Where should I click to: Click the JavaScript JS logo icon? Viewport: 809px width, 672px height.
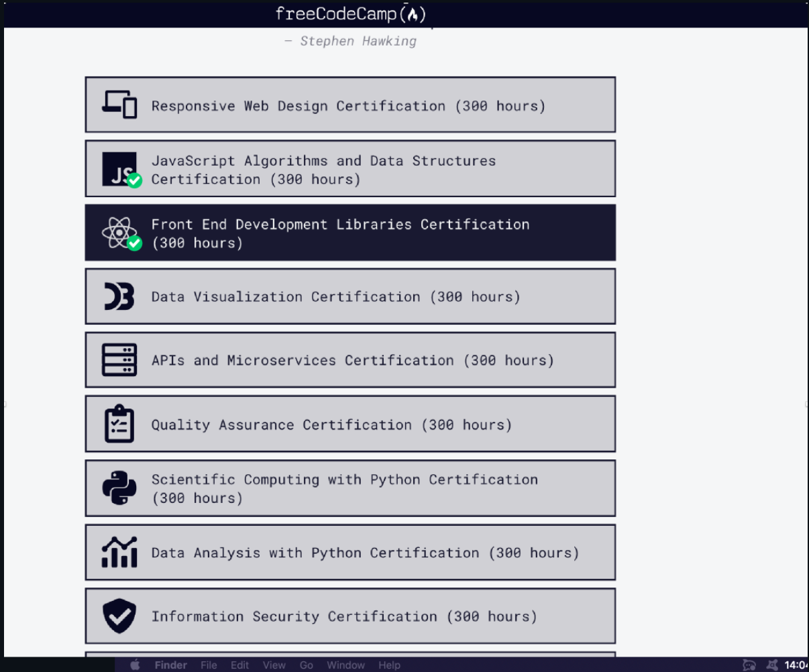pos(121,170)
